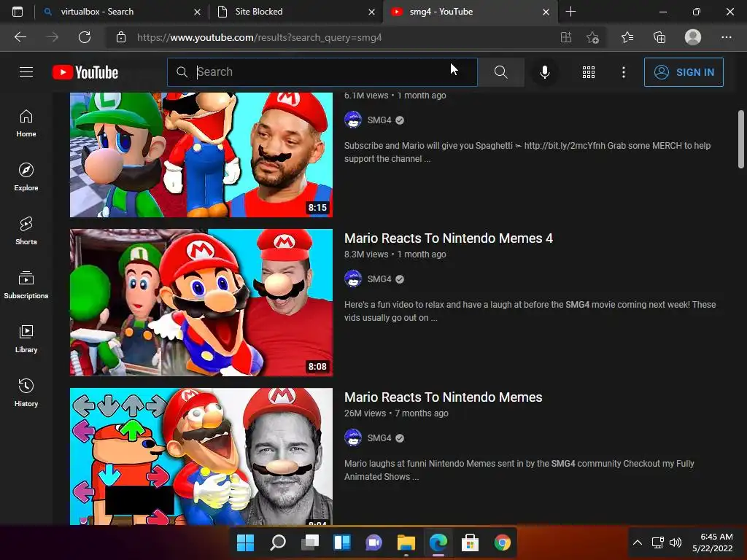
Task: Open a new browser tab
Action: [570, 12]
